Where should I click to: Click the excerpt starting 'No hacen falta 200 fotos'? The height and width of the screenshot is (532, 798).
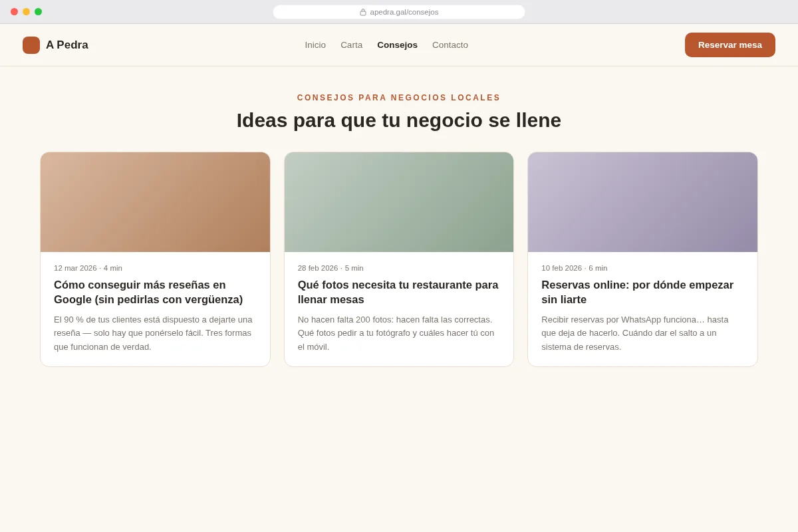[x=396, y=333]
